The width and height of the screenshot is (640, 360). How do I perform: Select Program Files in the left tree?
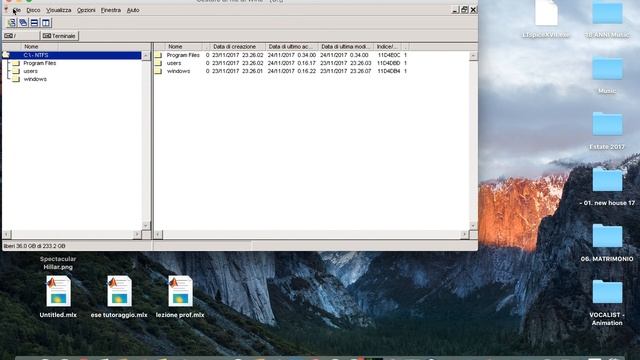pos(40,63)
